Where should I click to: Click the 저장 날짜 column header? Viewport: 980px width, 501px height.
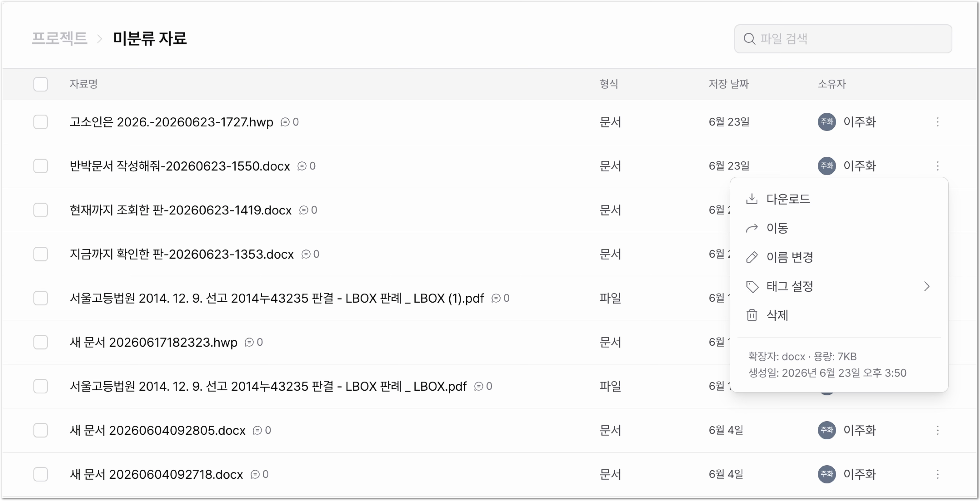(x=728, y=84)
